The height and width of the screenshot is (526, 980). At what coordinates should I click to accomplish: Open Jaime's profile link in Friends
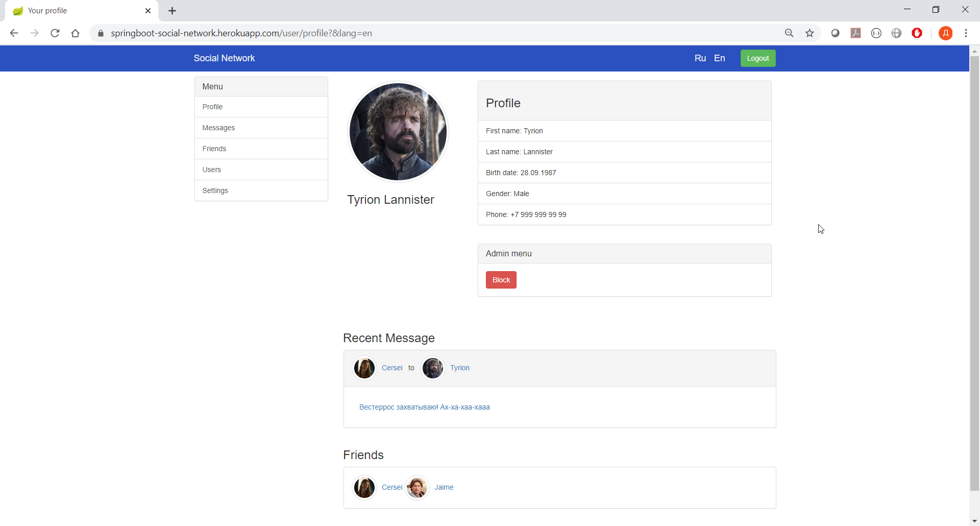click(x=444, y=487)
